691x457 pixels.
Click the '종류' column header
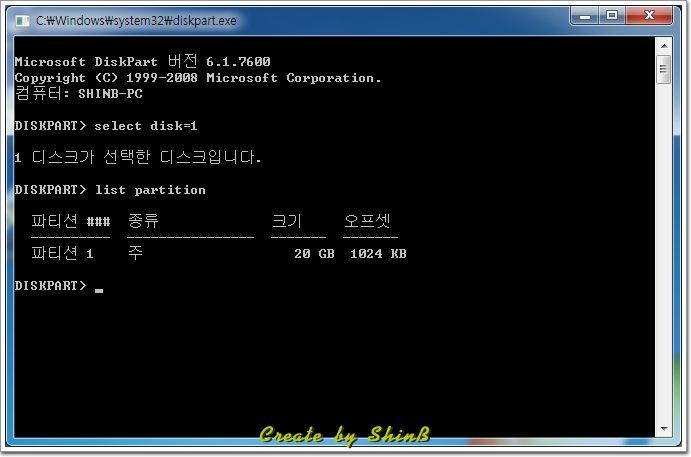click(143, 220)
